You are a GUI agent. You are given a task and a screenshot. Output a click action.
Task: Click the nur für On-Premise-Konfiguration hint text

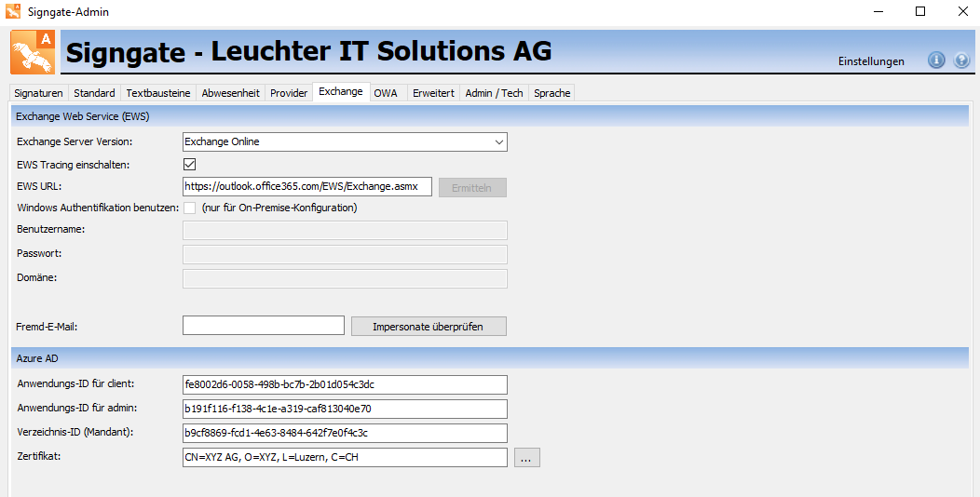pyautogui.click(x=279, y=208)
